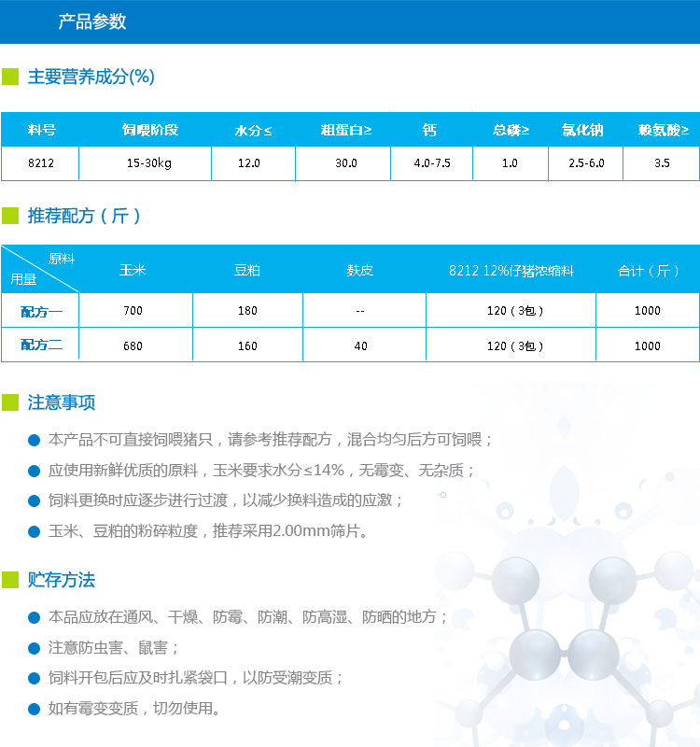The image size is (700, 747).
Task: Click the 麸皮 value 40 in 配方二
Action: [361, 345]
